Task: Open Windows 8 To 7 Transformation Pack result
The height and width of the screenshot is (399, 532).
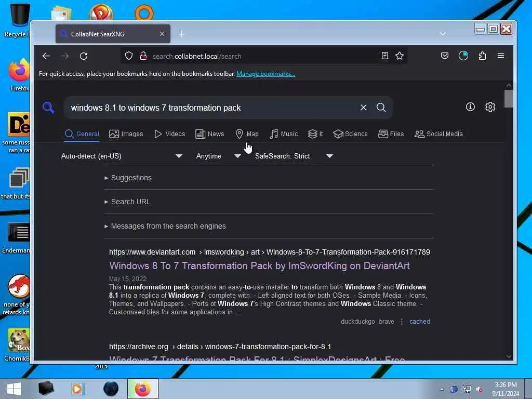Action: pyautogui.click(x=259, y=265)
